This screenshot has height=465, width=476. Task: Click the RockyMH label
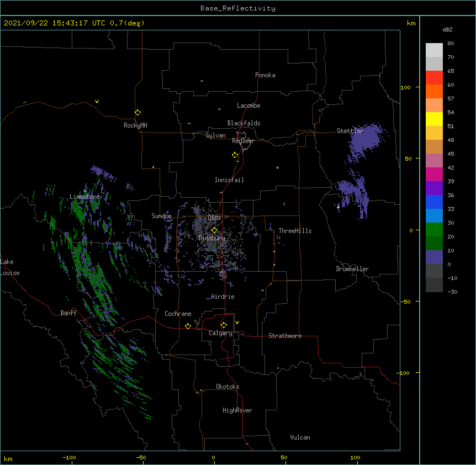click(135, 125)
